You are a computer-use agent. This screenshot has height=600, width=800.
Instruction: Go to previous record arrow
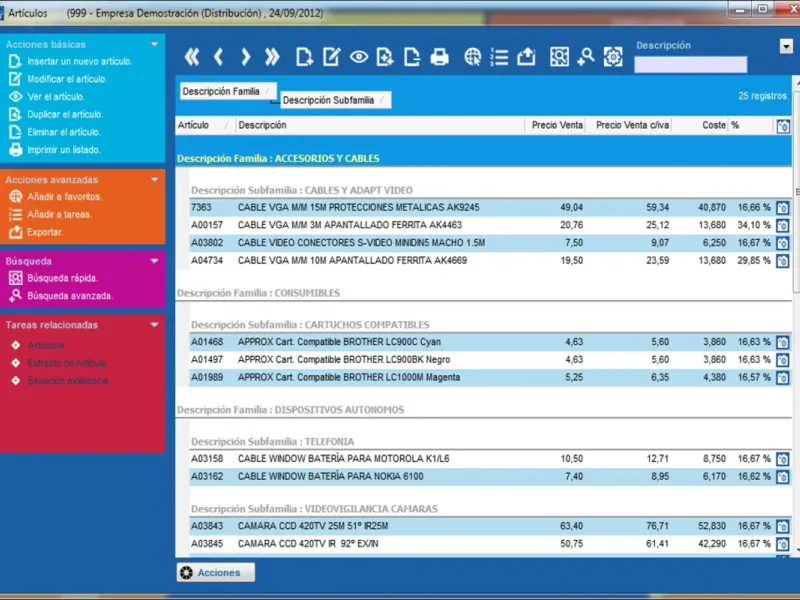219,57
